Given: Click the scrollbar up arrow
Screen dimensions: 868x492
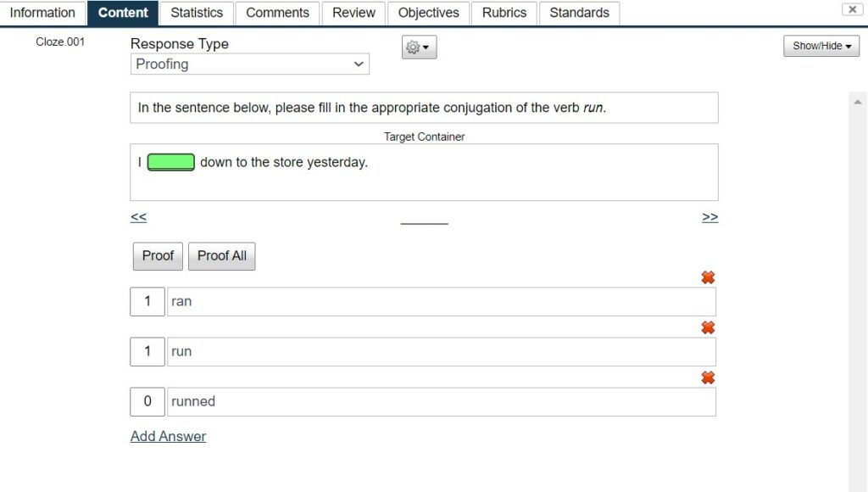Looking at the screenshot, I should coord(858,102).
